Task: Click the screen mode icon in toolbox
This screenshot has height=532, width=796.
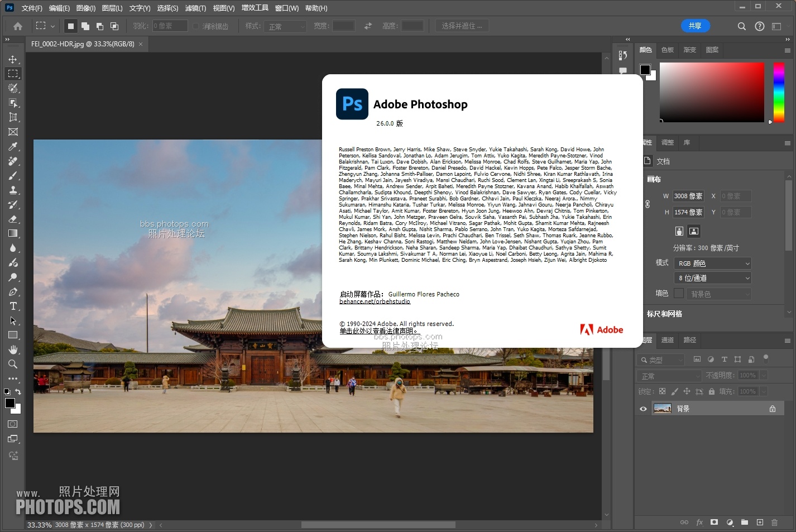Action: click(13, 439)
